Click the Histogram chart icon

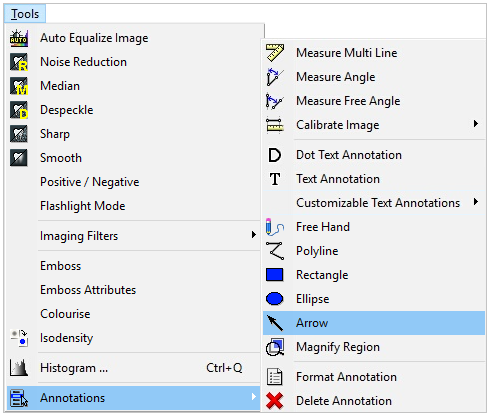[x=19, y=368]
